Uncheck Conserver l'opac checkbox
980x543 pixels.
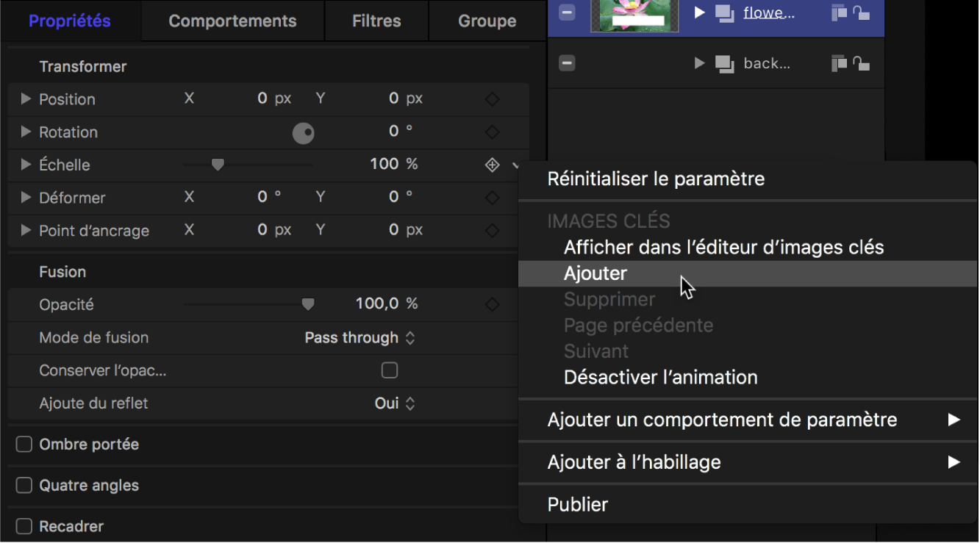(x=389, y=370)
